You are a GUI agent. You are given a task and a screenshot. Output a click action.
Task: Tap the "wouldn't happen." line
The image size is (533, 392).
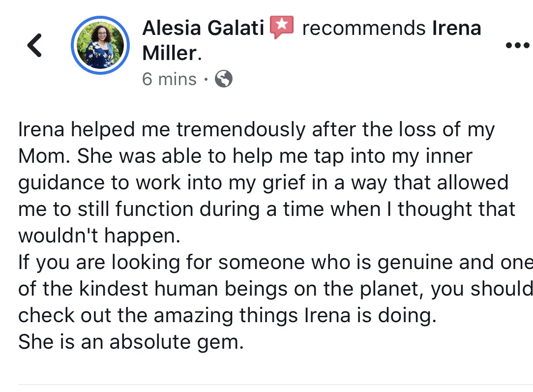(99, 236)
